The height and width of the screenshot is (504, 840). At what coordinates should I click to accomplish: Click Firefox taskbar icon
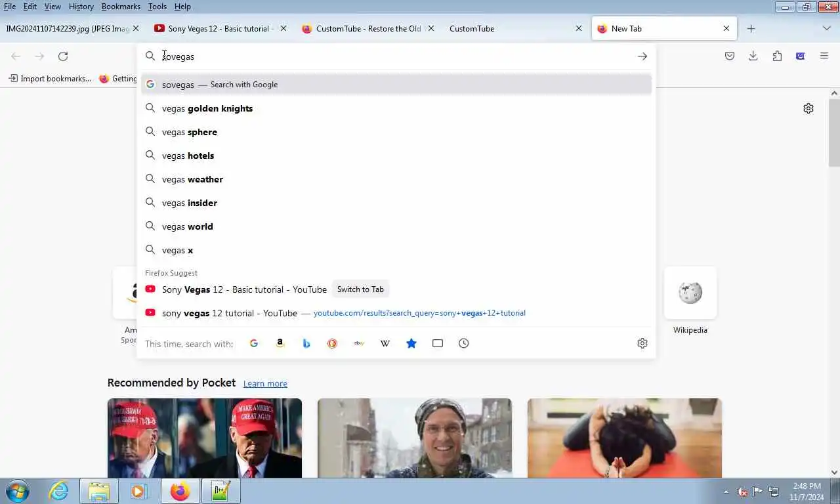click(x=180, y=491)
